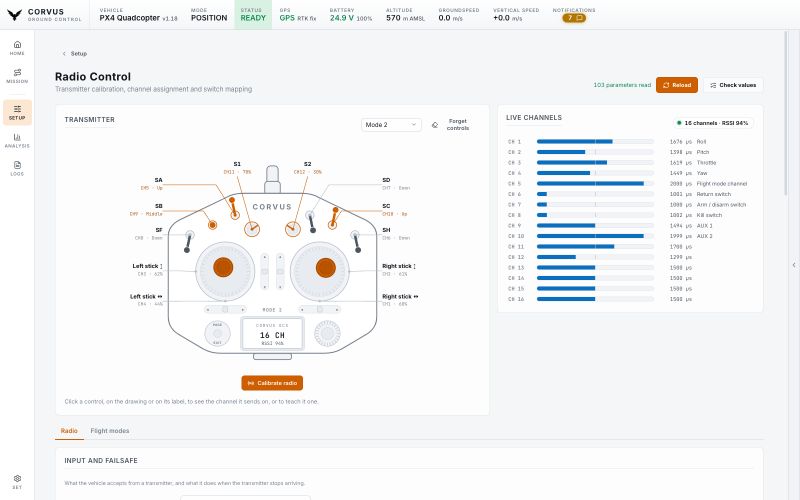Click the S2 knob on the transmitter
Screen dimensions: 800x500
pos(293,229)
